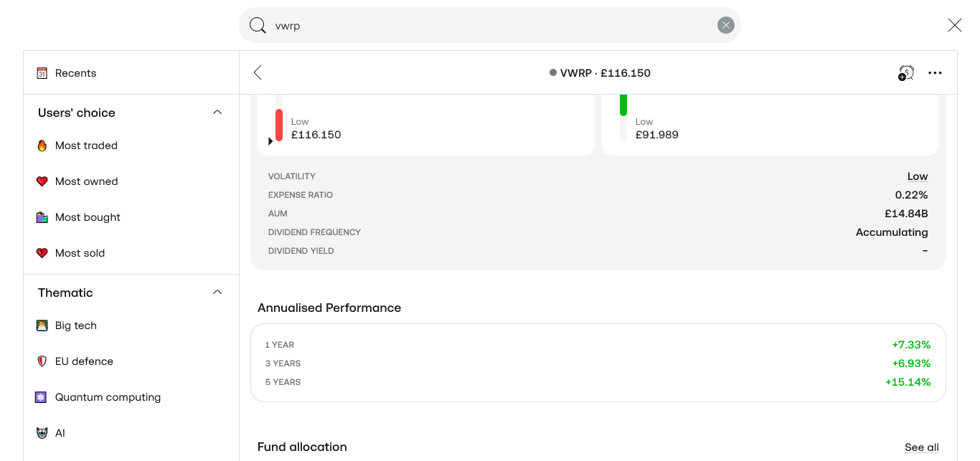980x461 pixels.
Task: Select the Most traded fire icon
Action: [x=42, y=146]
